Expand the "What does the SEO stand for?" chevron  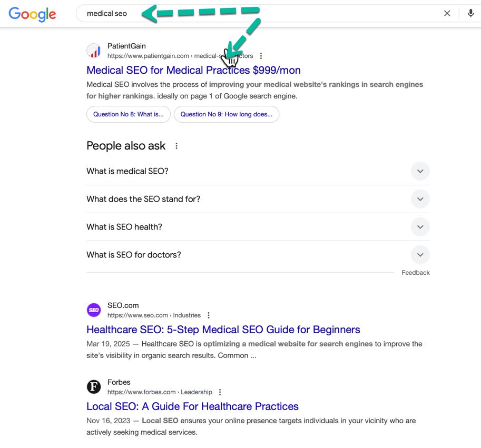(x=420, y=199)
